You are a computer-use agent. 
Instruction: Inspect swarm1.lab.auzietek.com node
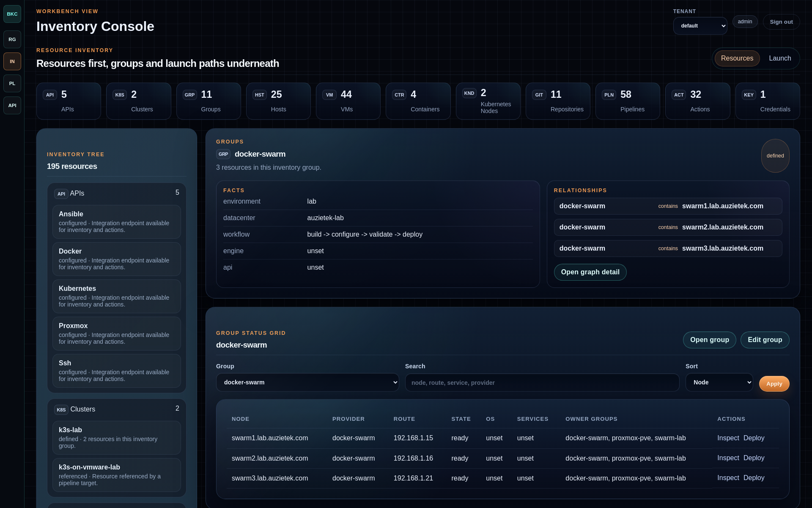pyautogui.click(x=728, y=438)
